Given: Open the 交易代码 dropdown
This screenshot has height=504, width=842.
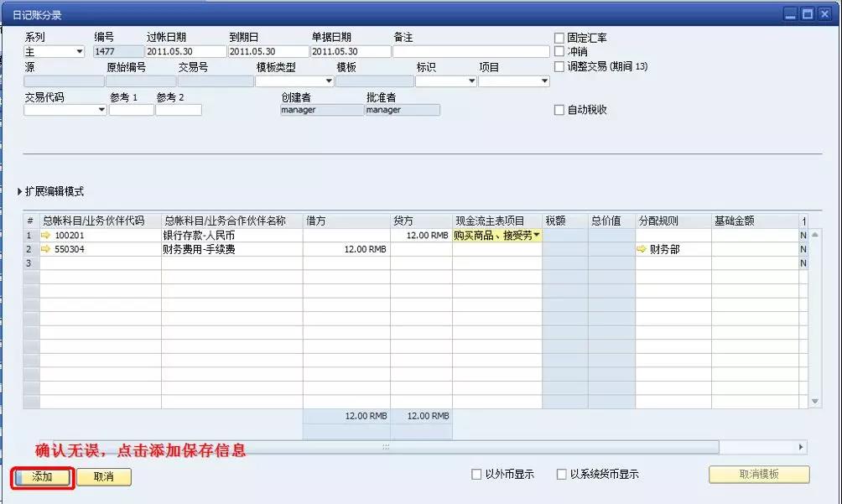Looking at the screenshot, I should point(102,109).
